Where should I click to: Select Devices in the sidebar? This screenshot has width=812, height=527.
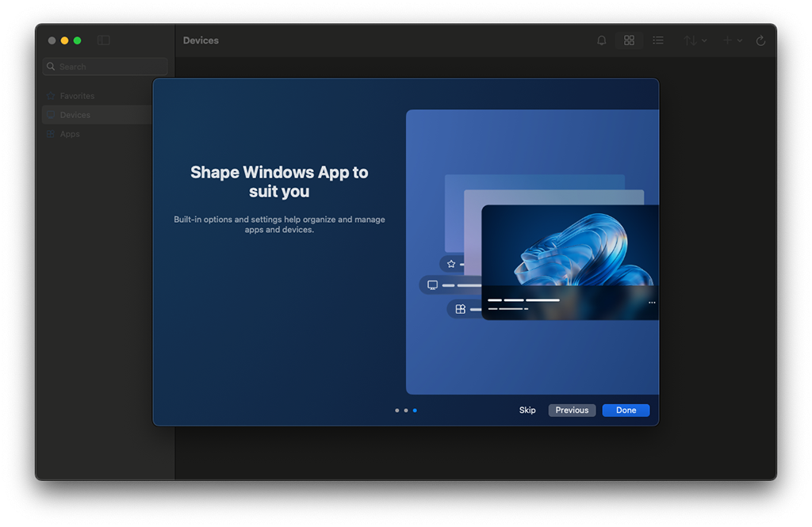pos(97,115)
